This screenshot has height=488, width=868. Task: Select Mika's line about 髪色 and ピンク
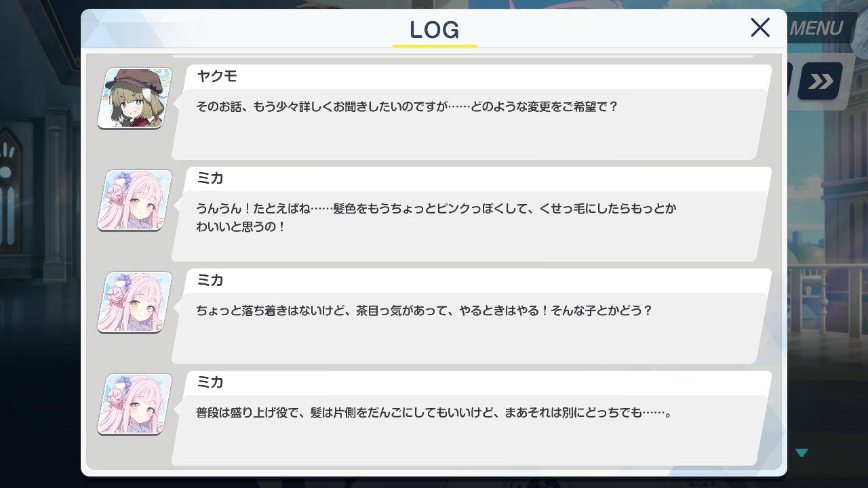click(x=436, y=218)
